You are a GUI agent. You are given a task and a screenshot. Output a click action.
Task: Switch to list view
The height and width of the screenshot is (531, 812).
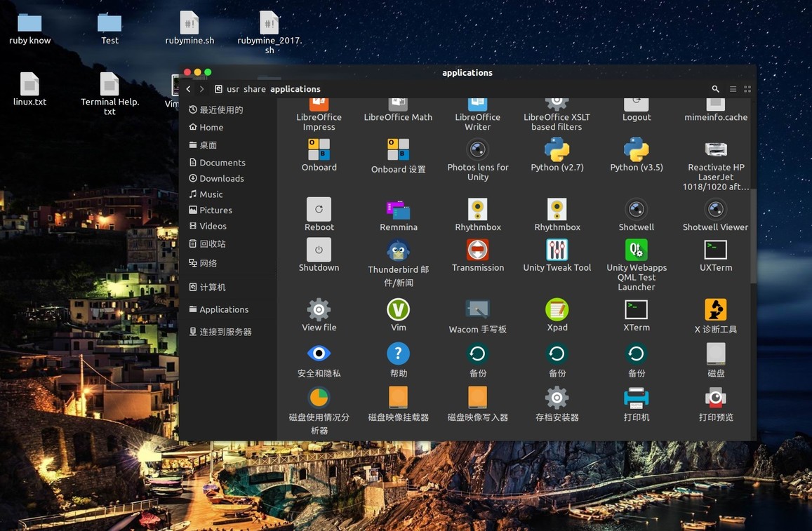click(733, 89)
